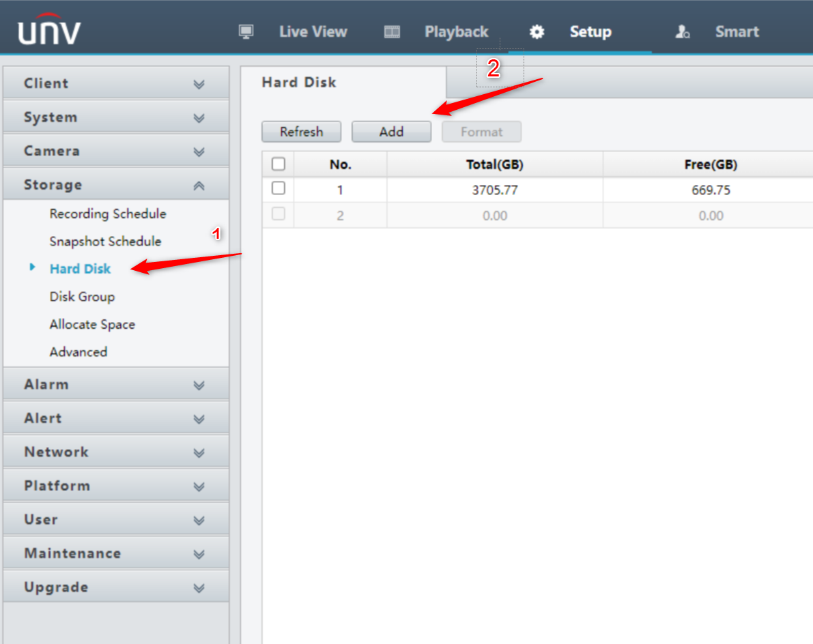Click the Smart person-search icon
Image resolution: width=813 pixels, height=644 pixels.
point(683,32)
